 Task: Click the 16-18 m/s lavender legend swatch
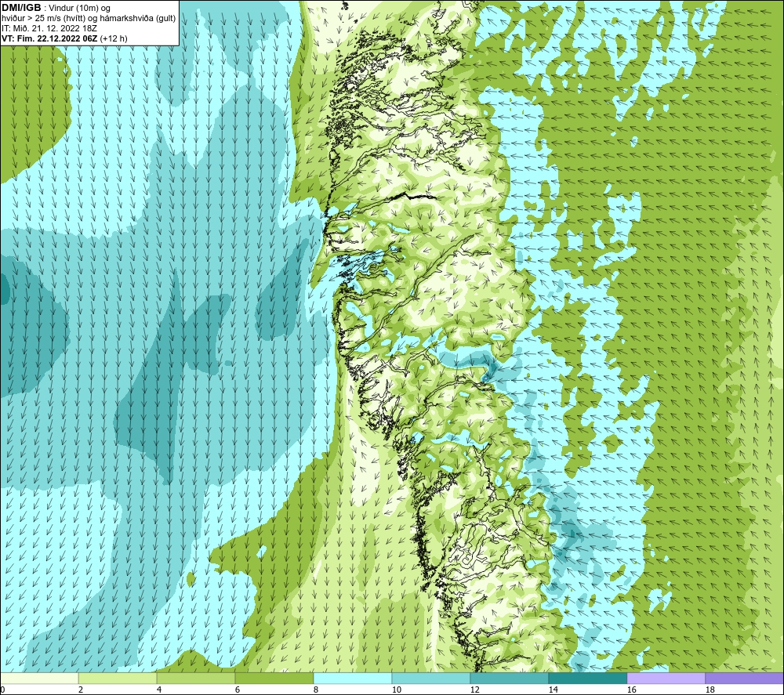666,678
